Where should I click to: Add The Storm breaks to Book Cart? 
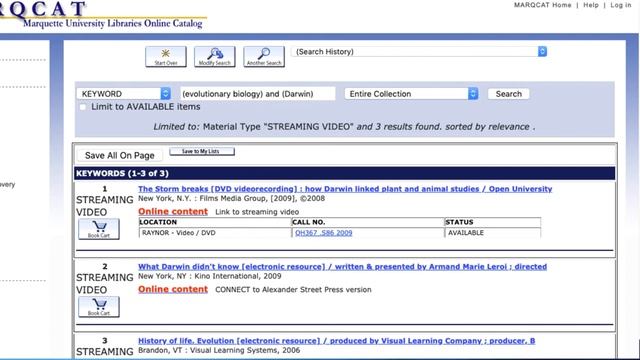point(99,229)
